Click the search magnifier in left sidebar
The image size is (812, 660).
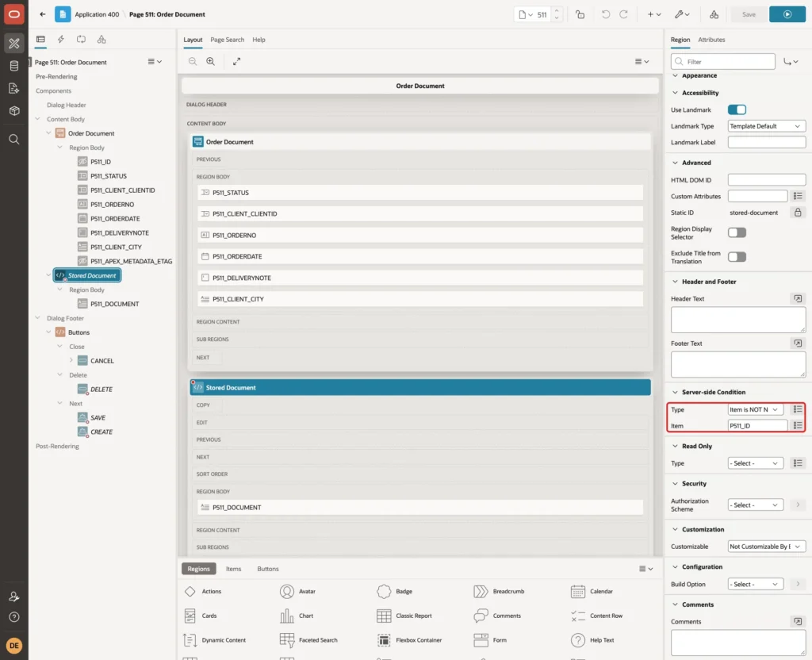[x=14, y=140]
